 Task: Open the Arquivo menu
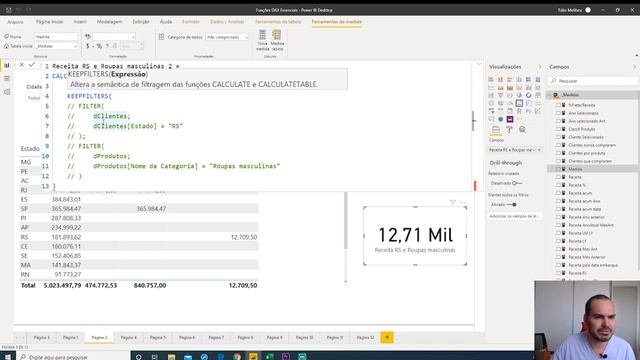[15, 22]
